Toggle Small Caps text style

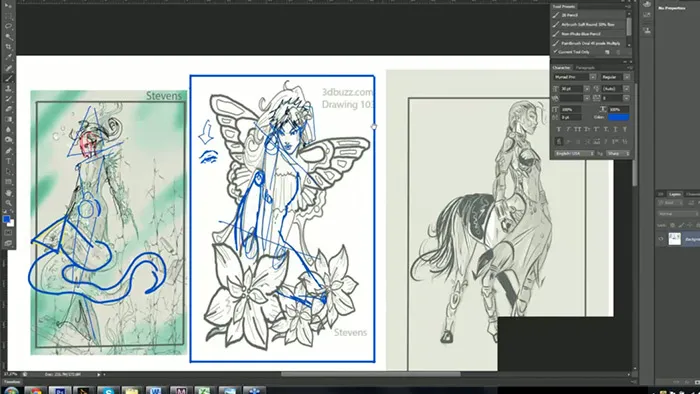pos(587,129)
